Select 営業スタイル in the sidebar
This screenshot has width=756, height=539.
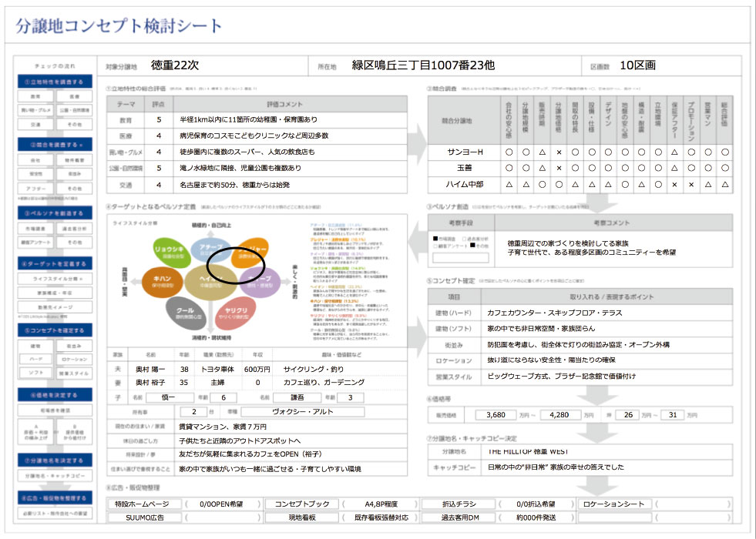pyautogui.click(x=74, y=373)
